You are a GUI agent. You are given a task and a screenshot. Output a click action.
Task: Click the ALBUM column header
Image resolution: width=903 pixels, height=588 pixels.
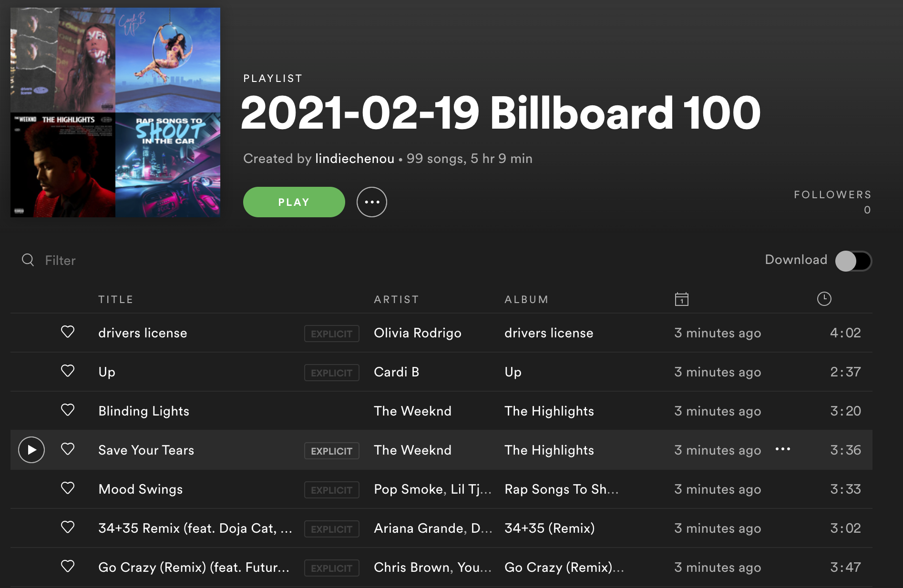[526, 299]
